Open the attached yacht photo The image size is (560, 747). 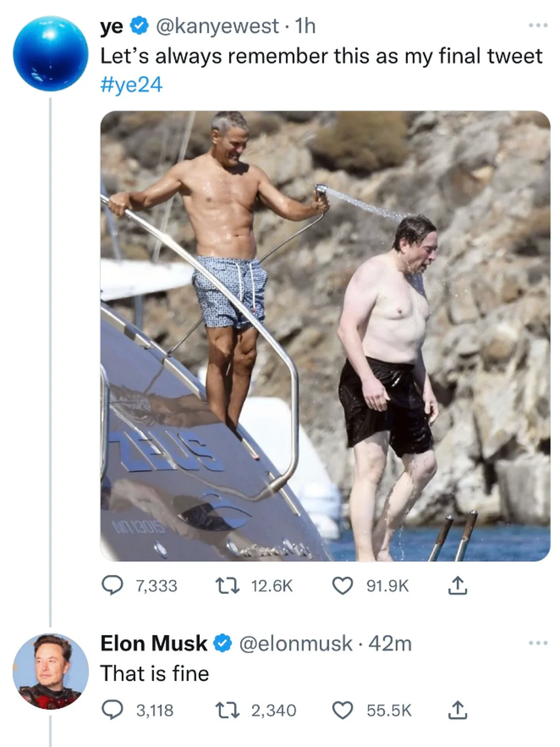pyautogui.click(x=325, y=336)
